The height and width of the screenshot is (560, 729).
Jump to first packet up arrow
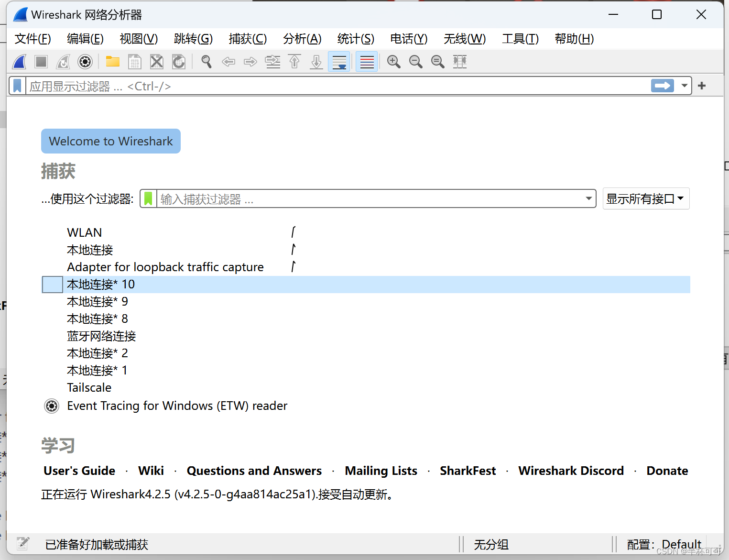point(294,62)
